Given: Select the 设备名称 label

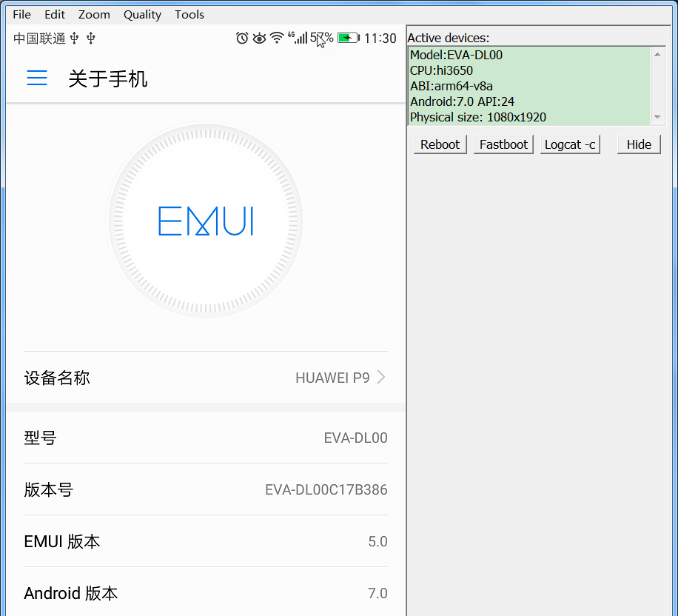Looking at the screenshot, I should 57,378.
